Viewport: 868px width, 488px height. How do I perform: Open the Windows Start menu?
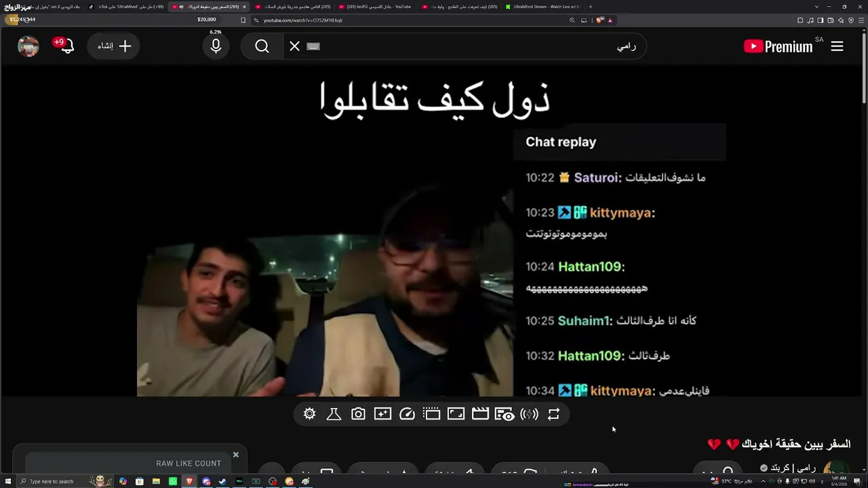coord(7,481)
